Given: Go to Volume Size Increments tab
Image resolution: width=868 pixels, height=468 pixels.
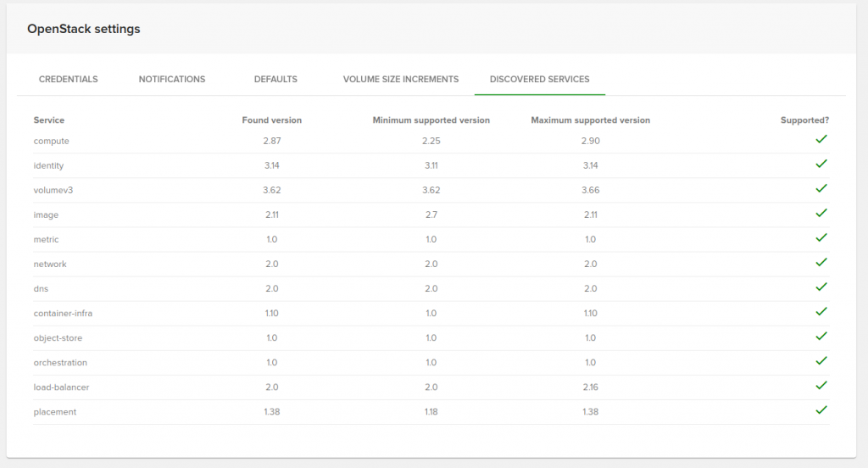Looking at the screenshot, I should click(x=401, y=79).
